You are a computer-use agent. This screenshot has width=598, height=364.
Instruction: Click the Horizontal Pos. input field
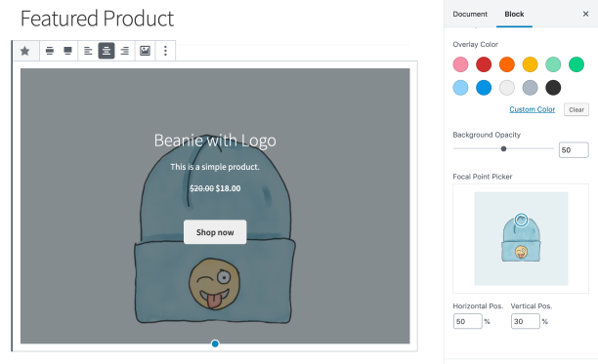468,321
